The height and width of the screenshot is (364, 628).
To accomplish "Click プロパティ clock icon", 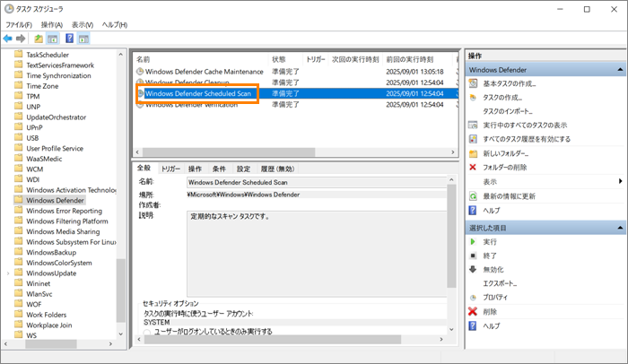I will (473, 298).
